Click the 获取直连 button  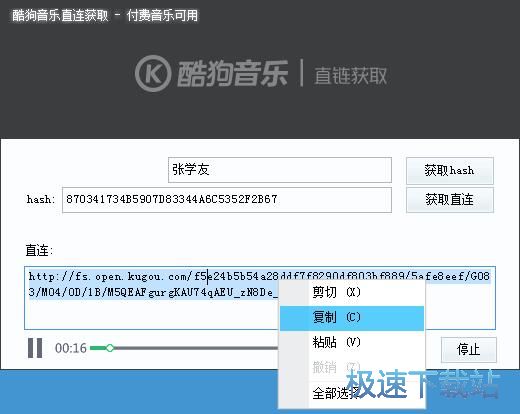point(450,200)
